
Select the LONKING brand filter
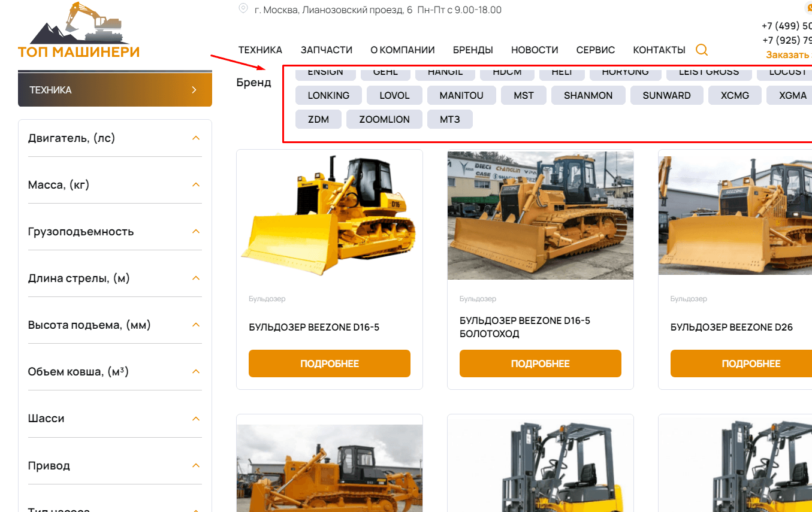(328, 95)
